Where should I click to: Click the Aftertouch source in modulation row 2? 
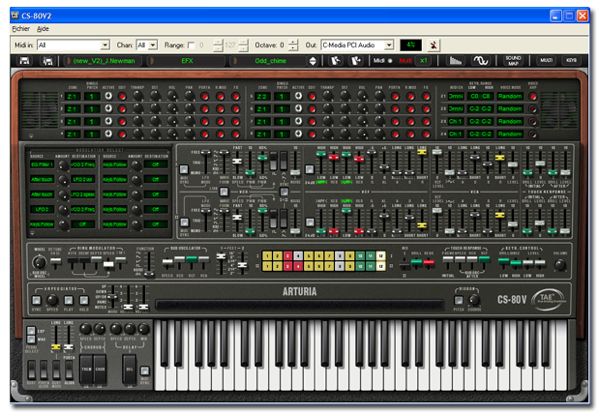coord(42,179)
